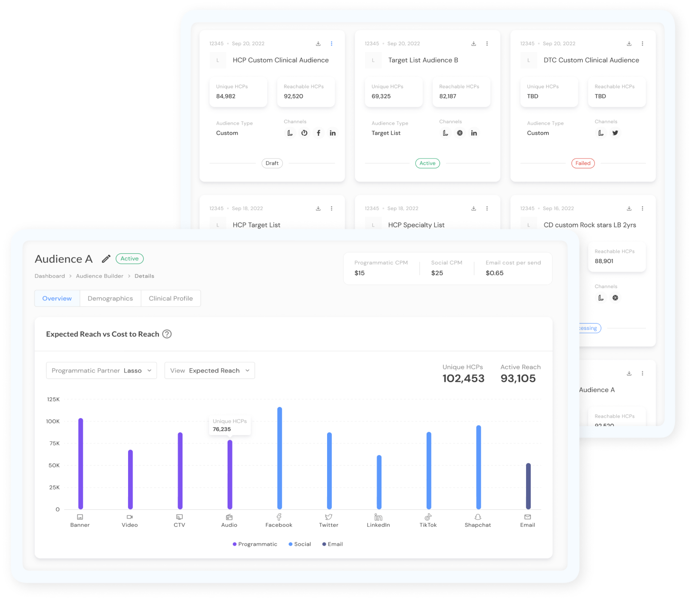Click download icon on HCP Target List card
691x616 pixels.
pos(318,209)
